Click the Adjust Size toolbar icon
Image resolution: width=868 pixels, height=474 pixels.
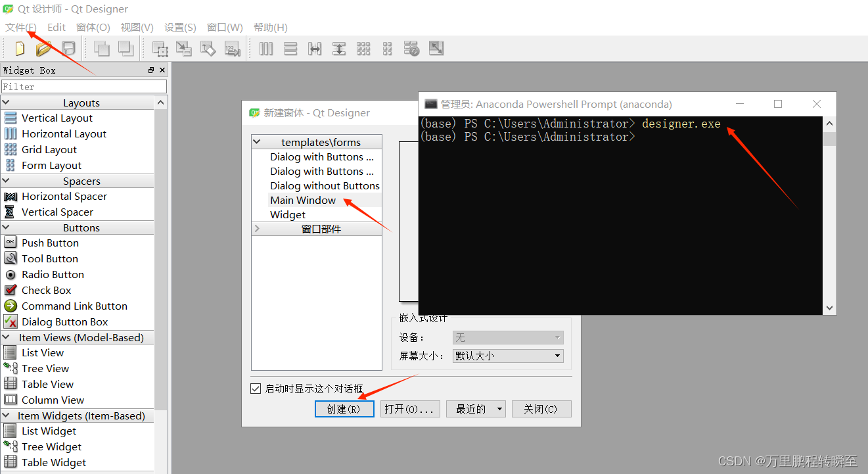tap(436, 48)
